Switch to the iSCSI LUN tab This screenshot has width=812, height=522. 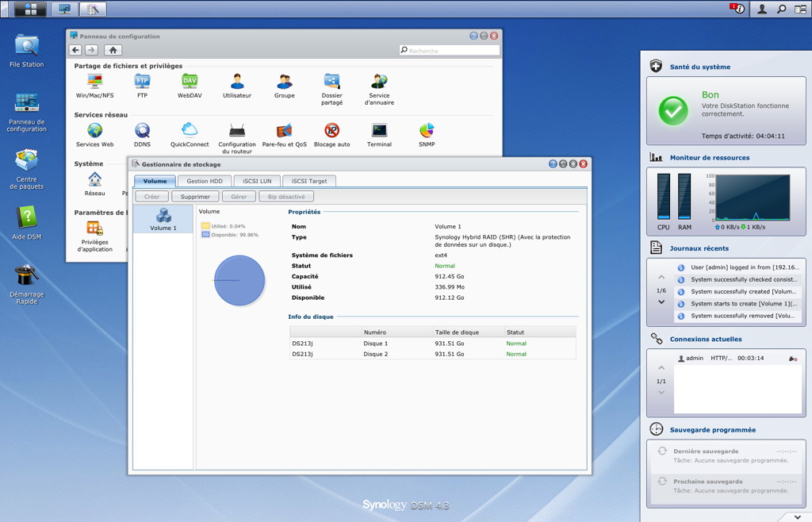point(257,181)
